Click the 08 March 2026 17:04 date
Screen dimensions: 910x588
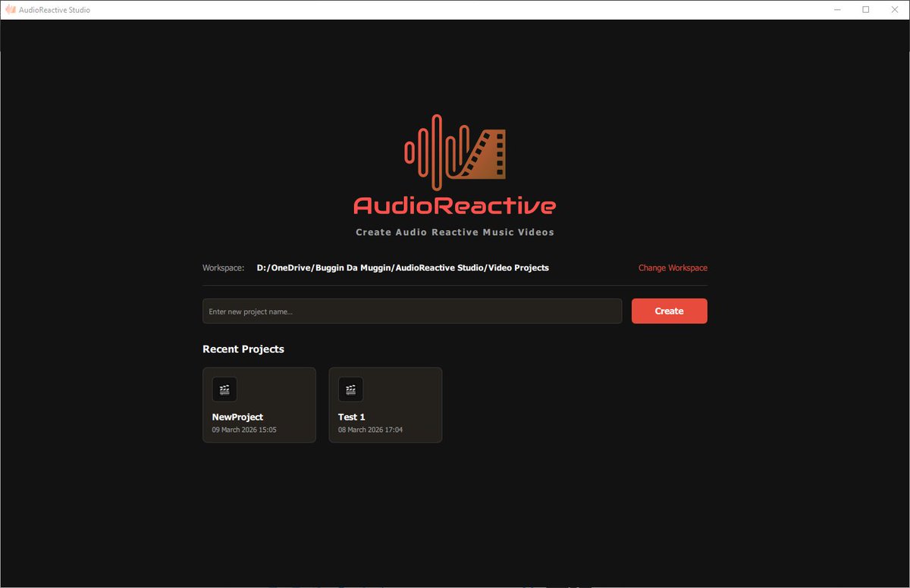370,430
